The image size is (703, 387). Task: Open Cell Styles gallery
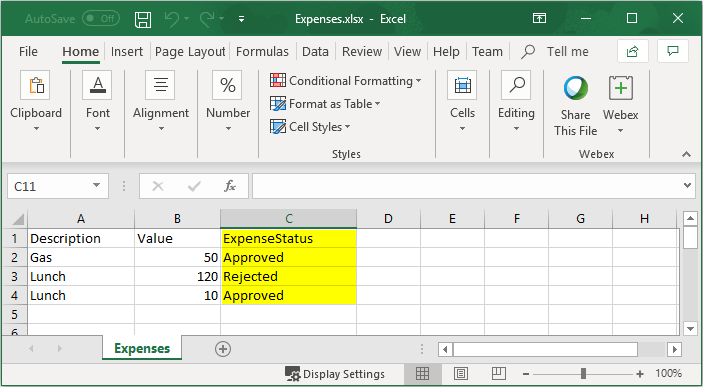(310, 126)
